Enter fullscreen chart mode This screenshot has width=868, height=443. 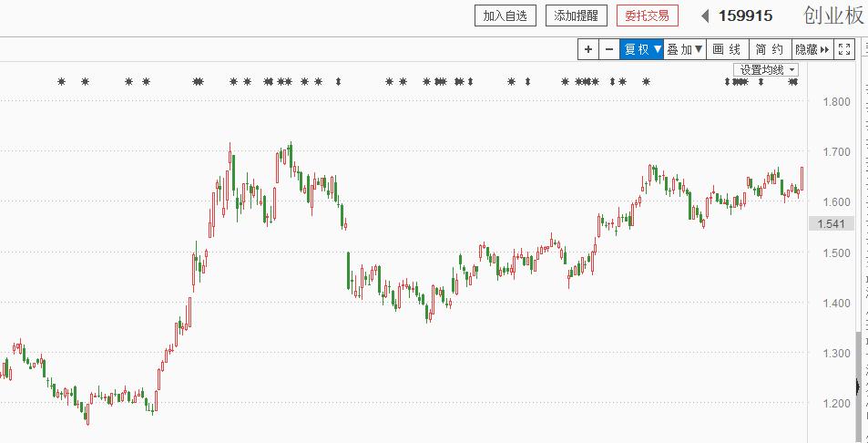(844, 49)
